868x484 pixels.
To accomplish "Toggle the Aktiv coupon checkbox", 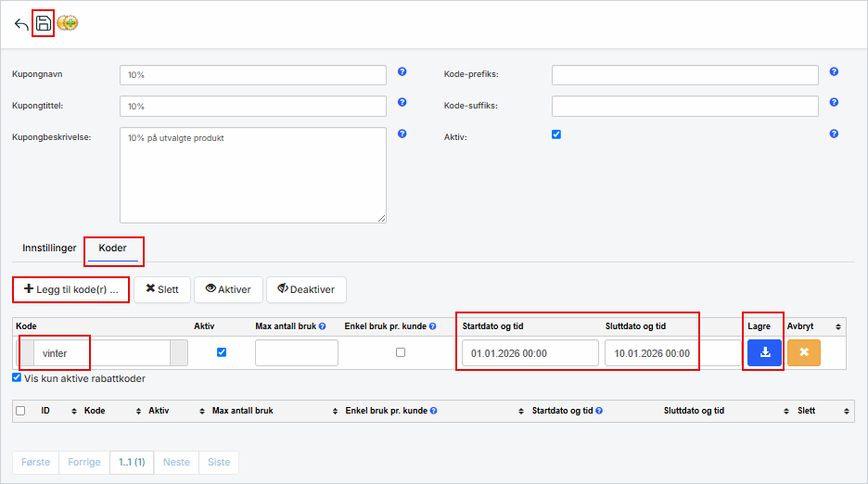I will [x=556, y=134].
